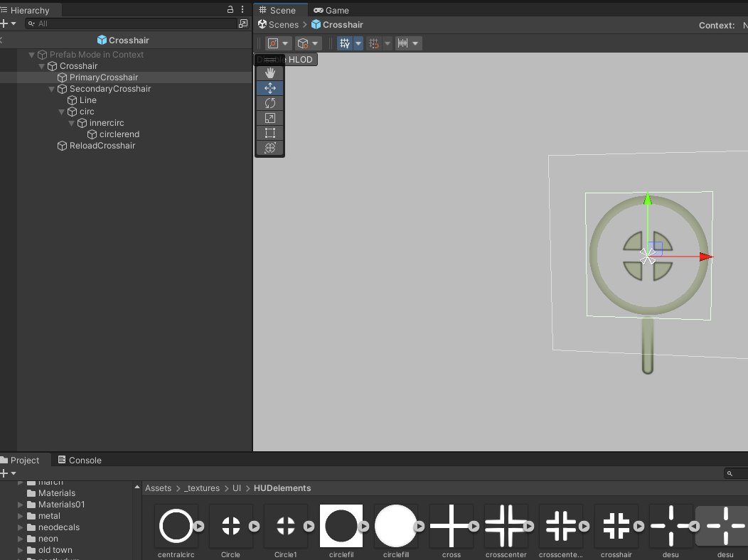Click the green Y-axis gizmo arrow
Image resolution: width=748 pixels, height=560 pixels.
point(647,198)
